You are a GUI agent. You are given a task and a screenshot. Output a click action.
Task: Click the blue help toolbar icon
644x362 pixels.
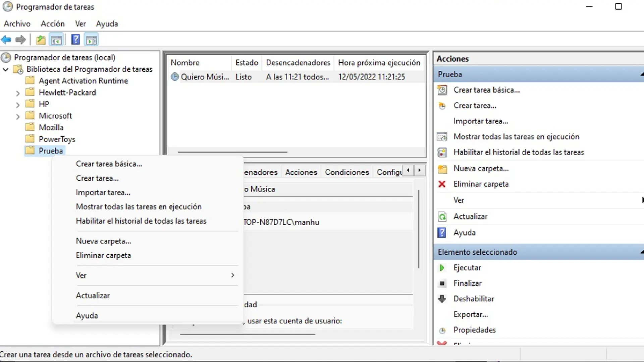(75, 40)
